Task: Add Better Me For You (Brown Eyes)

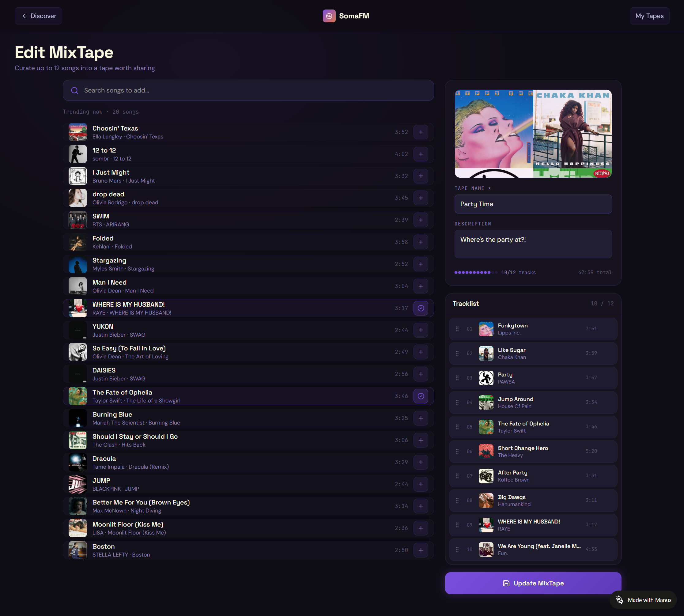Action: pos(421,506)
